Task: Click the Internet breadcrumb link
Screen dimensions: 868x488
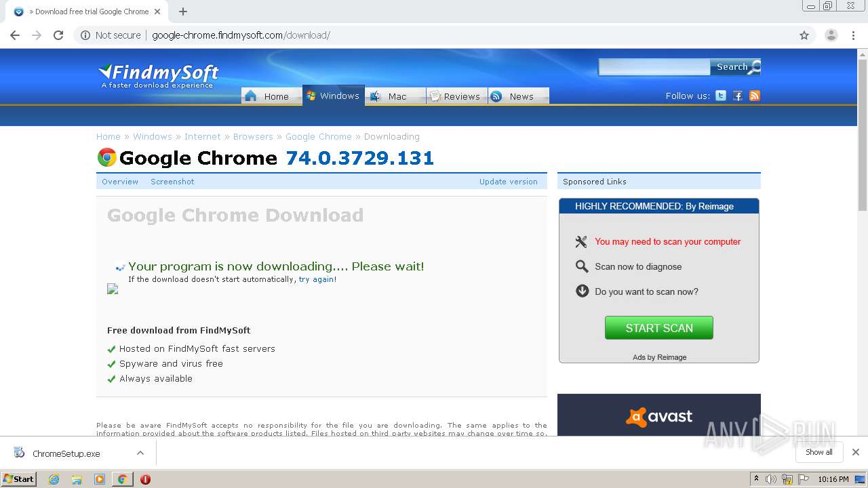Action: (x=203, y=136)
